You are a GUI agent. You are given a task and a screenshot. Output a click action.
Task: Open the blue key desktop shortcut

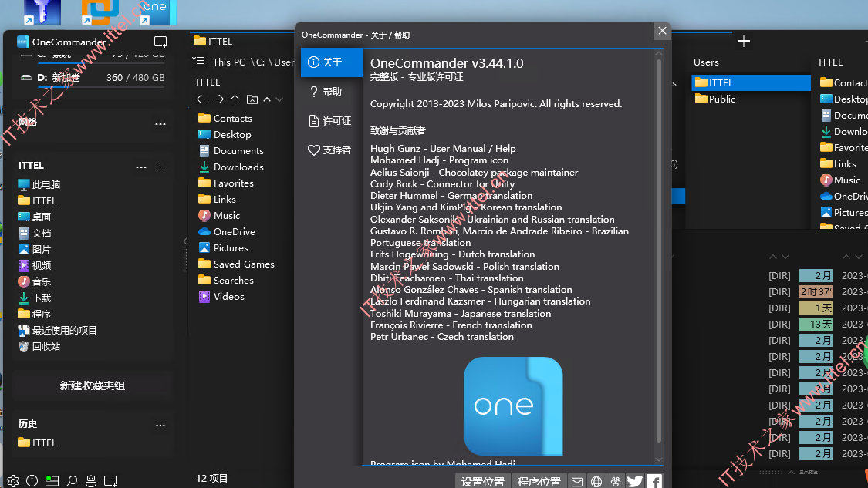[x=42, y=12]
